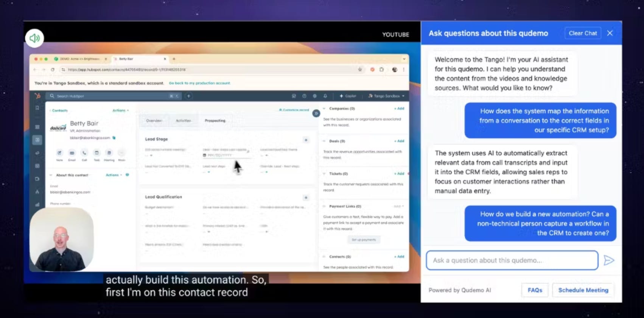Open the notifications bell icon
Screen dimensions: 644x318
tap(325, 96)
